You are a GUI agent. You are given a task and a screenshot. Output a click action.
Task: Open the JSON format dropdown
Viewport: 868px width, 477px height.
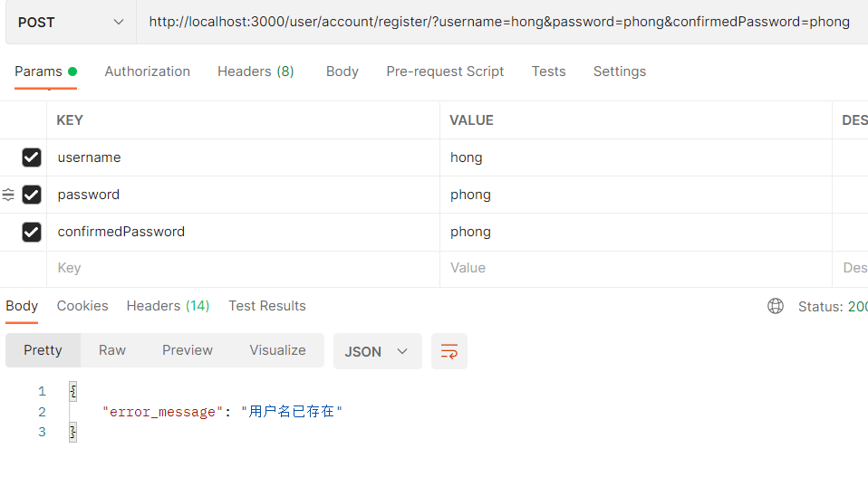[378, 351]
